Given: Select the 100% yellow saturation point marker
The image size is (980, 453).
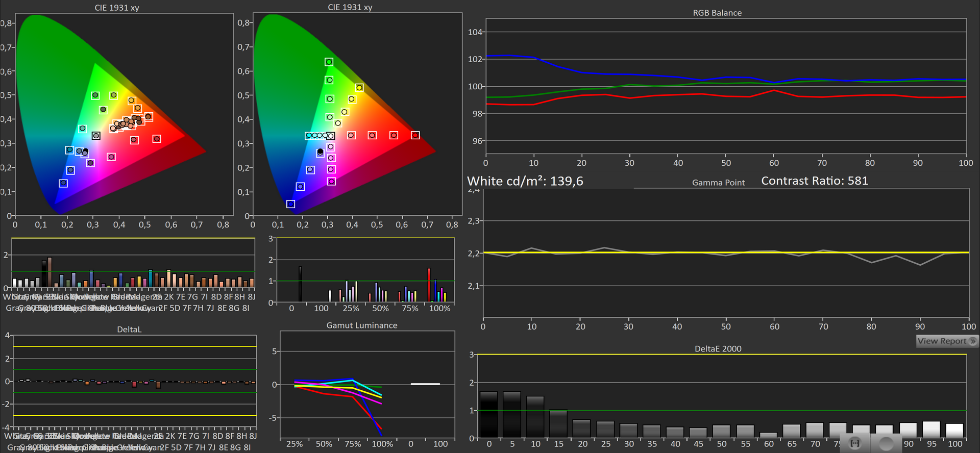Looking at the screenshot, I should tap(359, 88).
